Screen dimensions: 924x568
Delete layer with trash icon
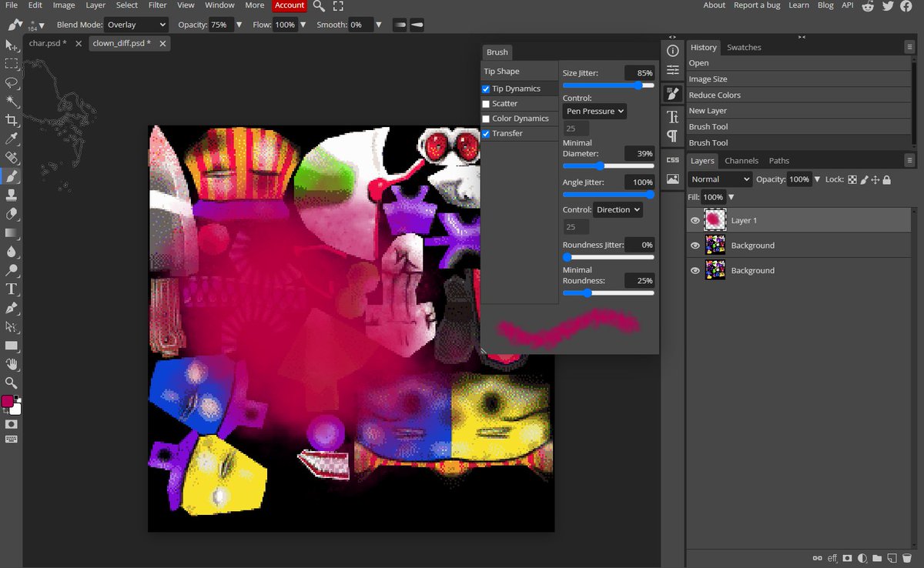click(906, 558)
